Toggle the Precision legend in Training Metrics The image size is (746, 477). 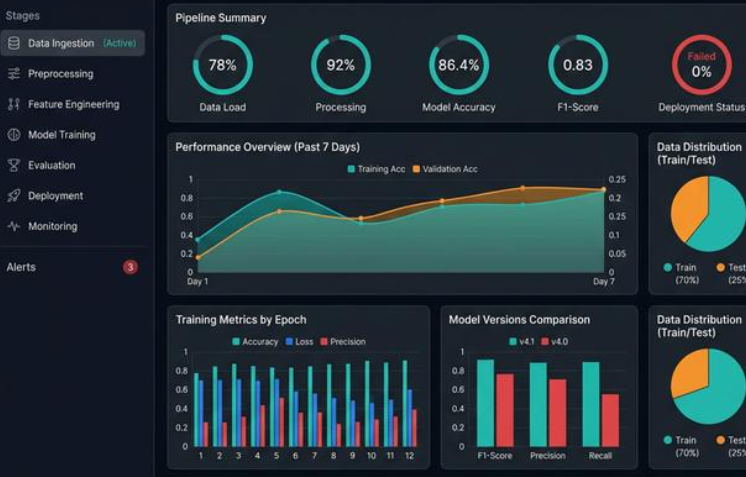(343, 341)
